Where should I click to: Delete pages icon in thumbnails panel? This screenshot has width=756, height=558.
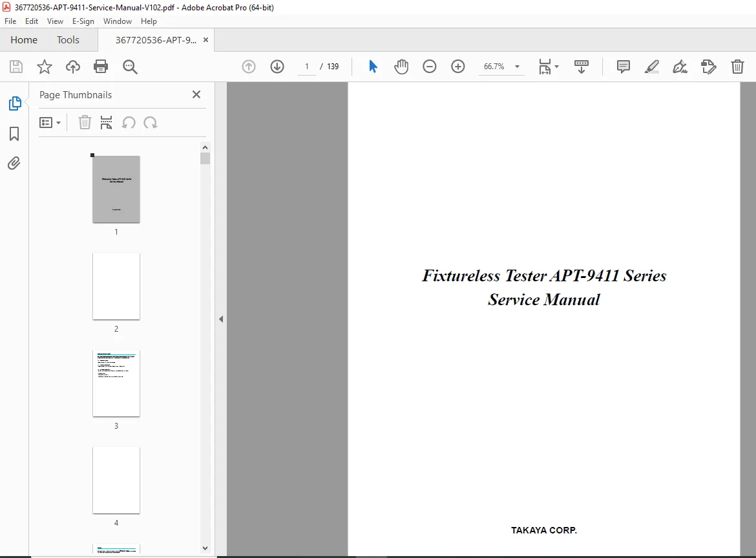[x=85, y=122]
